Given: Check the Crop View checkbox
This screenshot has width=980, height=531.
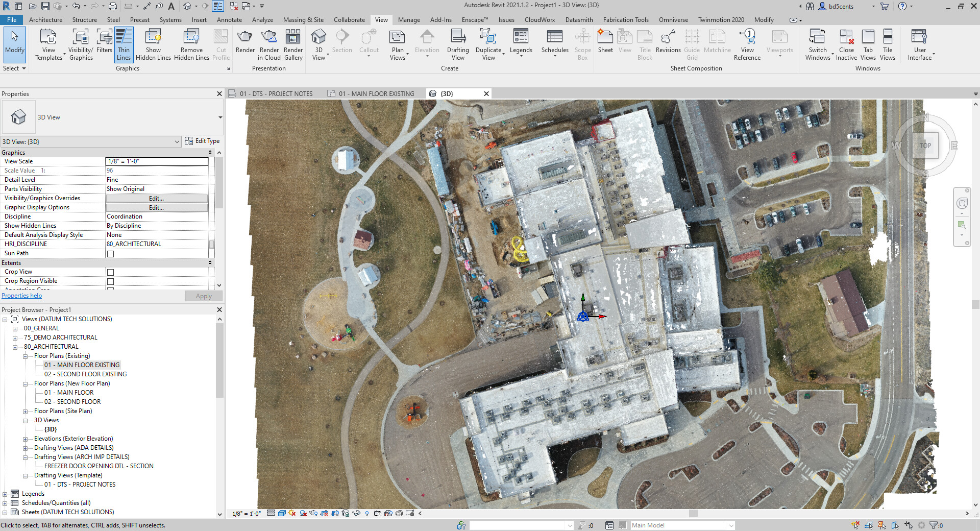Looking at the screenshot, I should pos(111,272).
